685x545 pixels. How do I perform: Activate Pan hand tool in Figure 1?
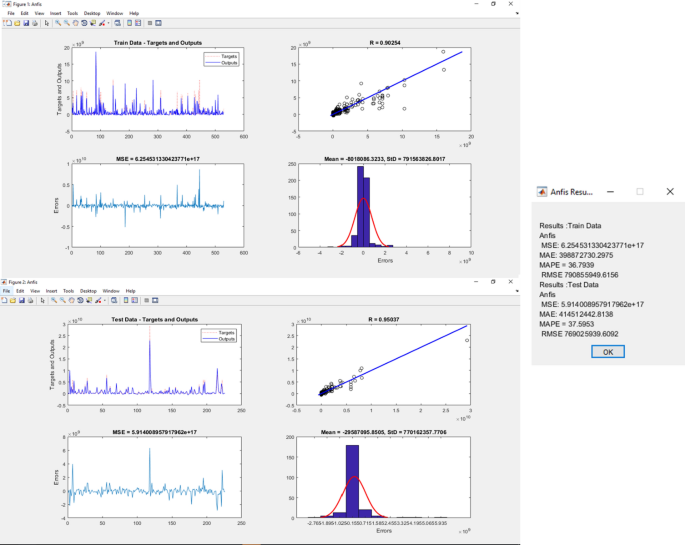(76, 23)
